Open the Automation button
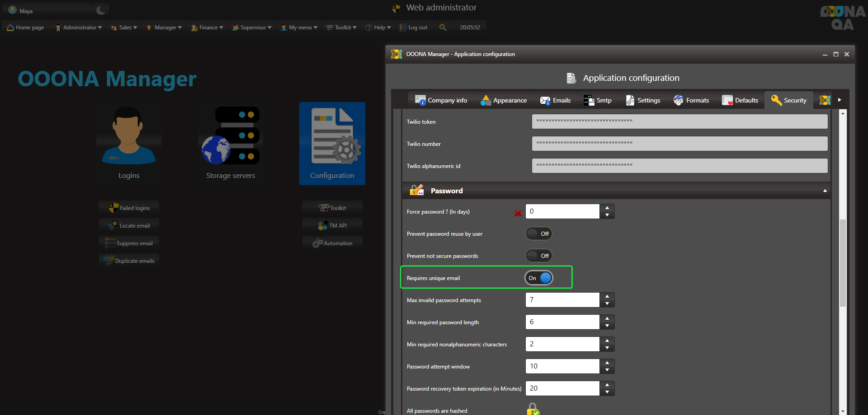 (332, 243)
